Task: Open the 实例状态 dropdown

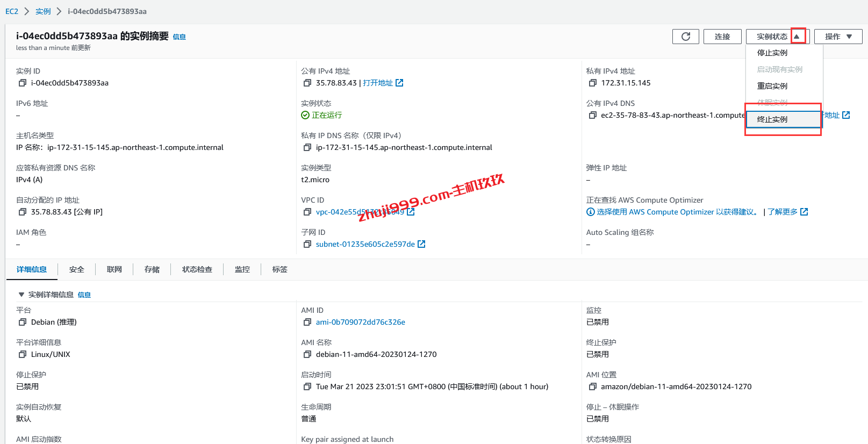Action: click(x=777, y=37)
